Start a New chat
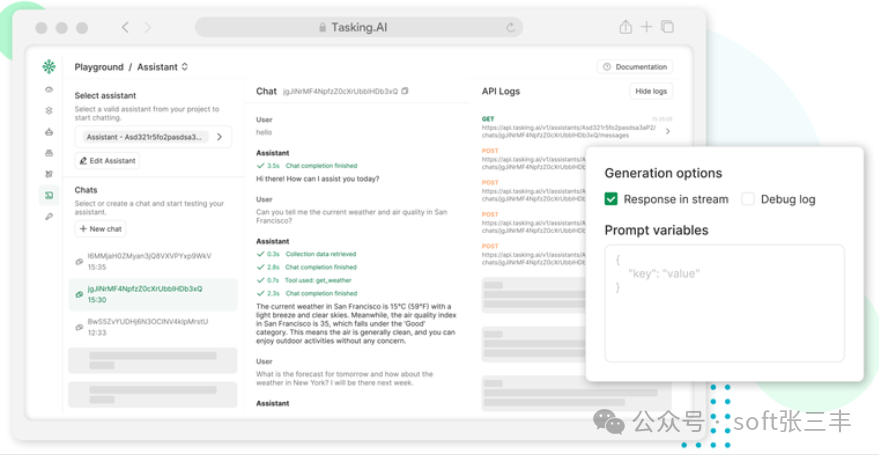The height and width of the screenshot is (456, 879). coord(100,229)
